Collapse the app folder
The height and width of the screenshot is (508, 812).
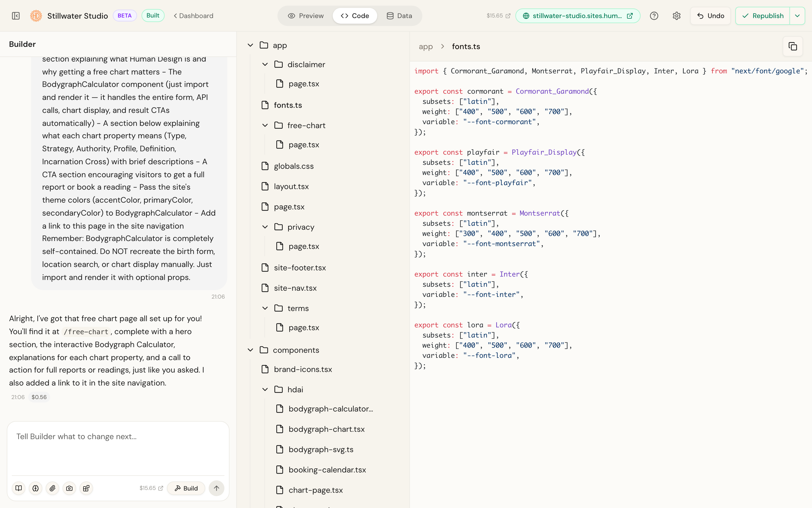point(250,45)
